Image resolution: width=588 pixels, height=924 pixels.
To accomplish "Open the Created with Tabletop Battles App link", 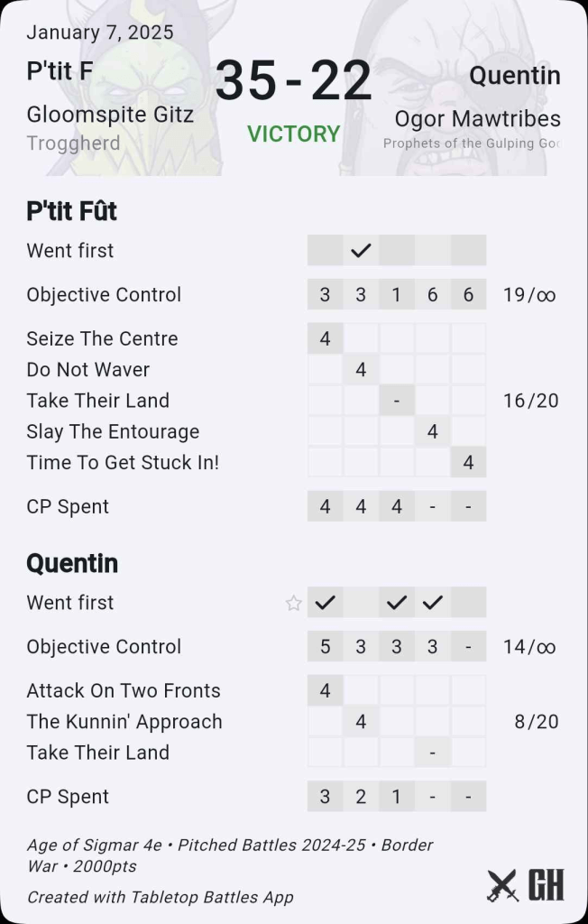I will pos(161,897).
